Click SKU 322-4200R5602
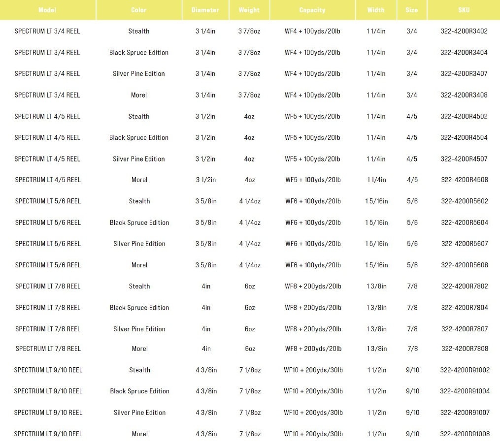 [x=465, y=201]
